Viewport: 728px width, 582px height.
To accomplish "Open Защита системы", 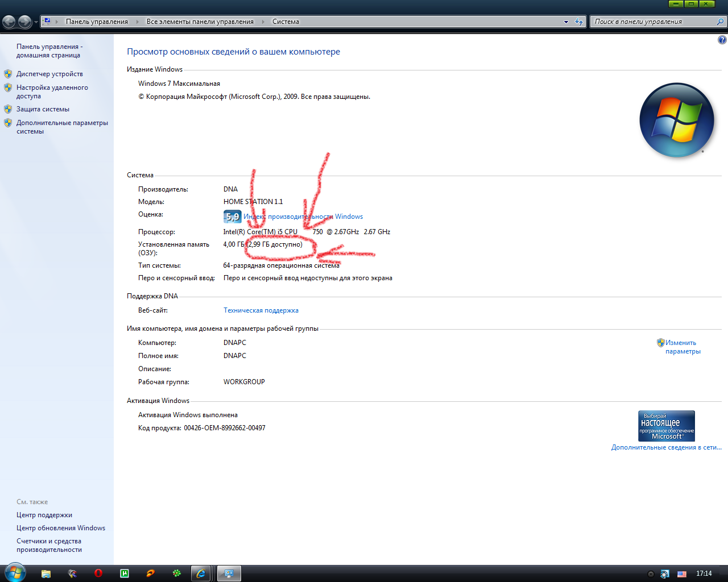I will [x=43, y=109].
